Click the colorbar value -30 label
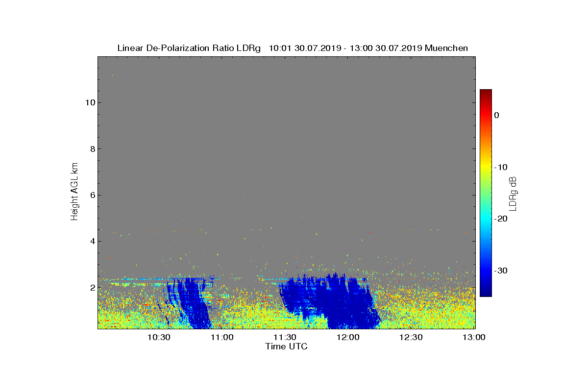The height and width of the screenshot is (392, 588). click(x=500, y=271)
